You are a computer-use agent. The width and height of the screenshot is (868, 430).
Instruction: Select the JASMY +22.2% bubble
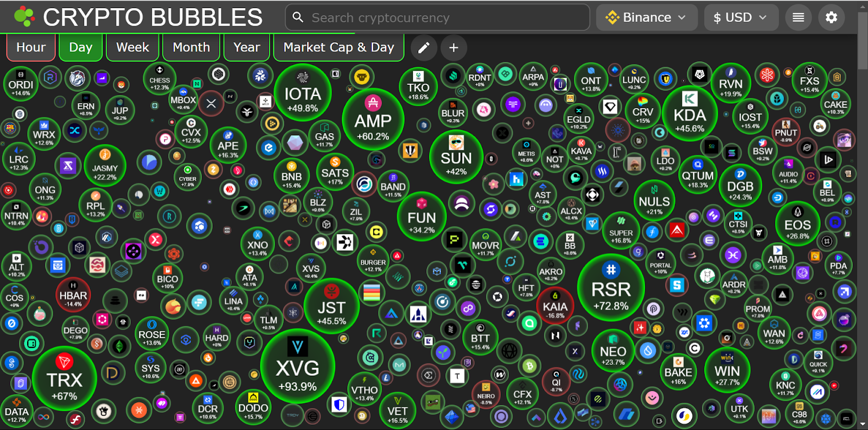pos(105,166)
